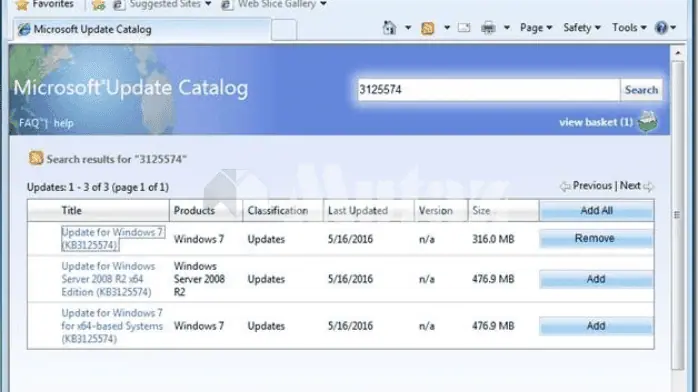
Task: Click the basket icon
Action: 648,121
